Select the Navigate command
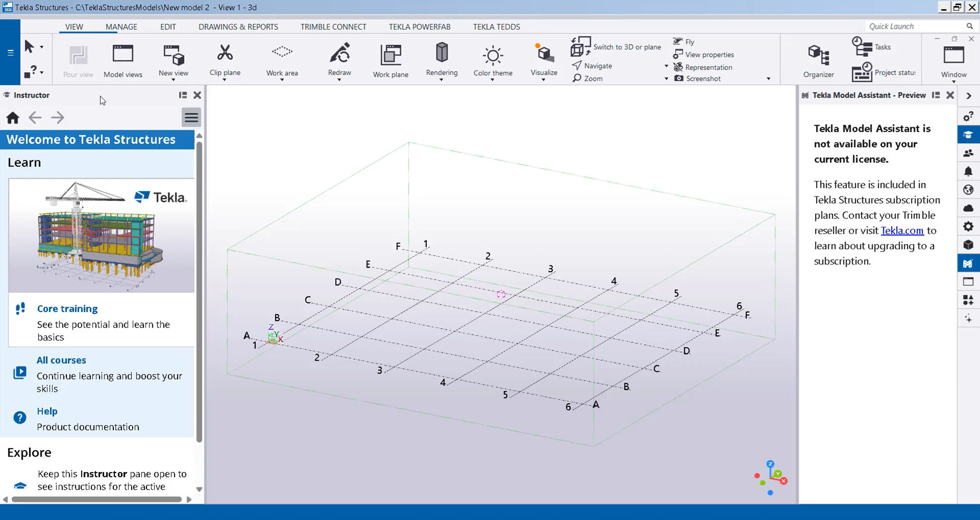Screen dimensions: 980x520 (x=592, y=66)
